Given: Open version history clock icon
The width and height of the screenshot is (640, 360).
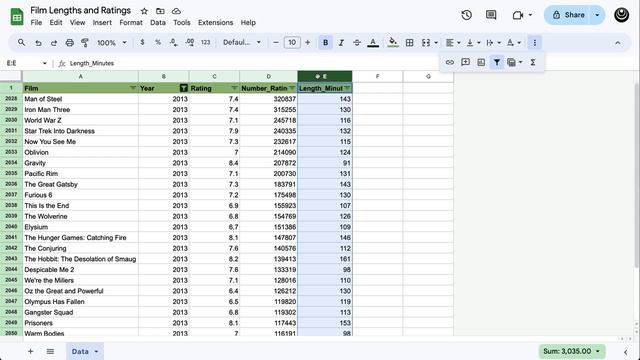Looking at the screenshot, I should (467, 15).
